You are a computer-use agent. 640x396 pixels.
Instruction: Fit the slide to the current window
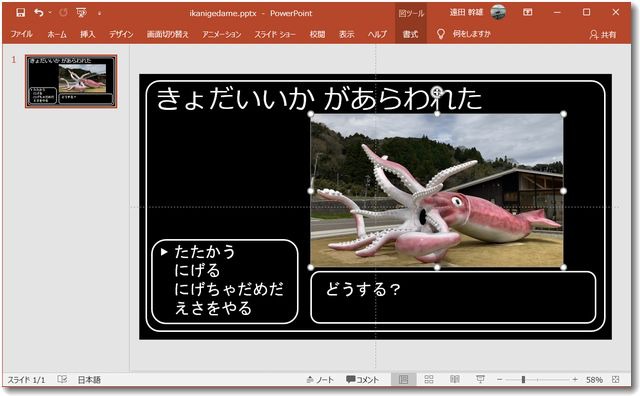point(616,379)
